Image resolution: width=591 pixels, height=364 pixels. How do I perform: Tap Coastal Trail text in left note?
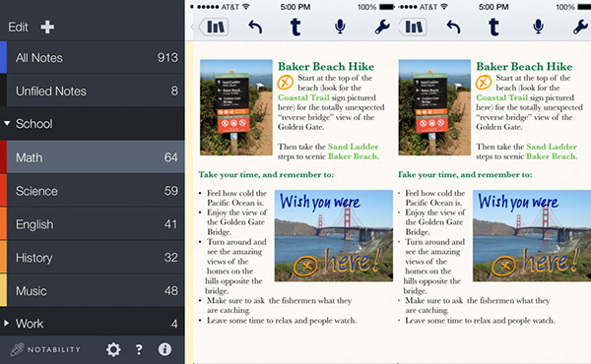[x=303, y=97]
